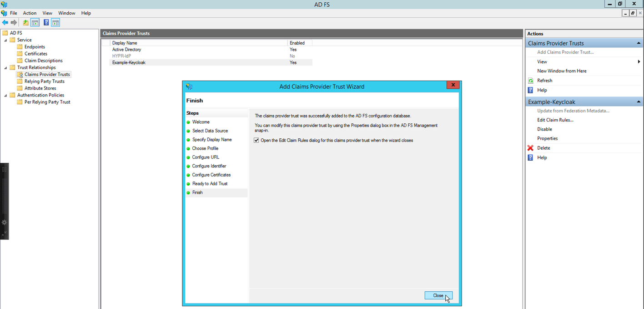Click Configure Certificates wizard step
Viewport: 644px width, 309px height.
(x=211, y=175)
